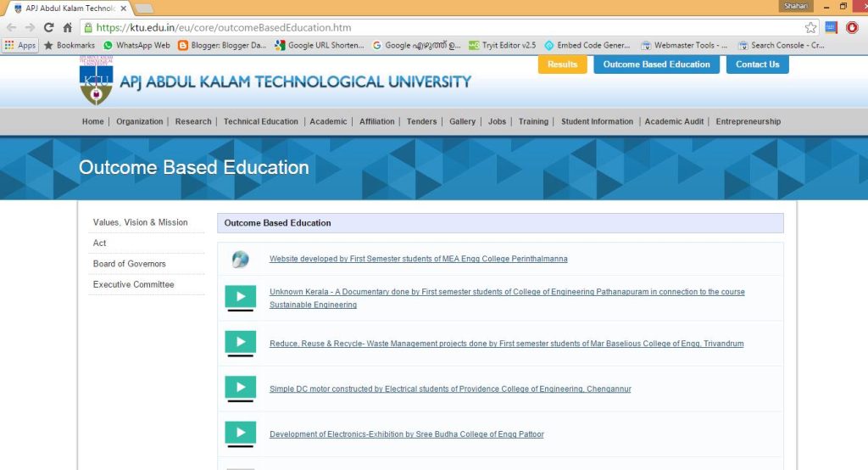Click the Contact Us button
This screenshot has width=868, height=470.
[757, 64]
